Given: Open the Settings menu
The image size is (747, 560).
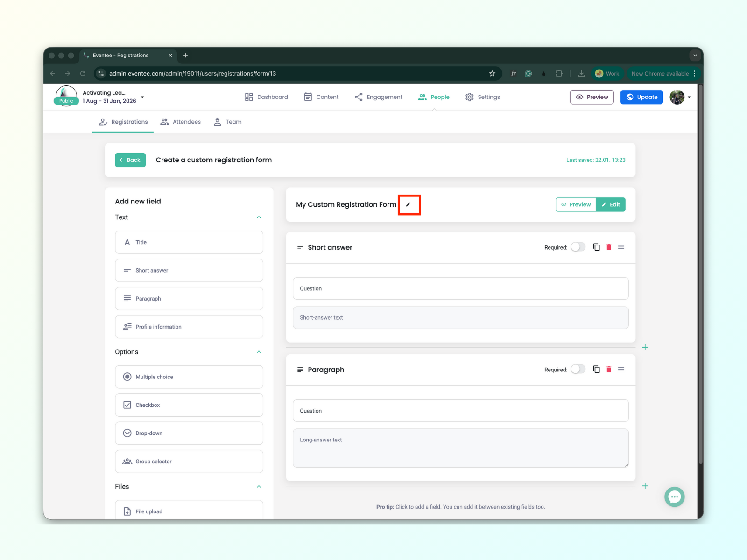Looking at the screenshot, I should point(483,97).
